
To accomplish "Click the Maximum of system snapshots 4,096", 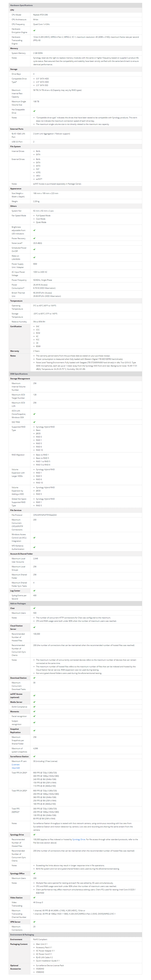I will (x=36, y=748).
